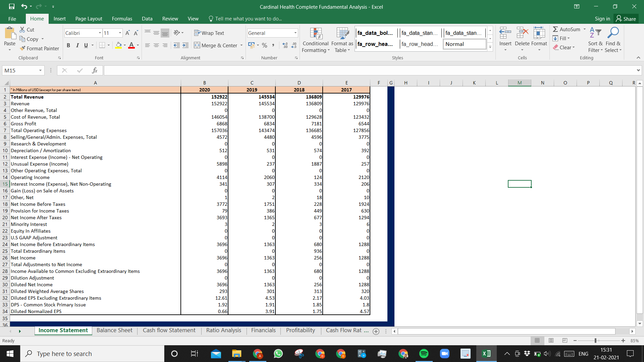
Task: Click the Cut scissors icon
Action: pyautogui.click(x=22, y=29)
